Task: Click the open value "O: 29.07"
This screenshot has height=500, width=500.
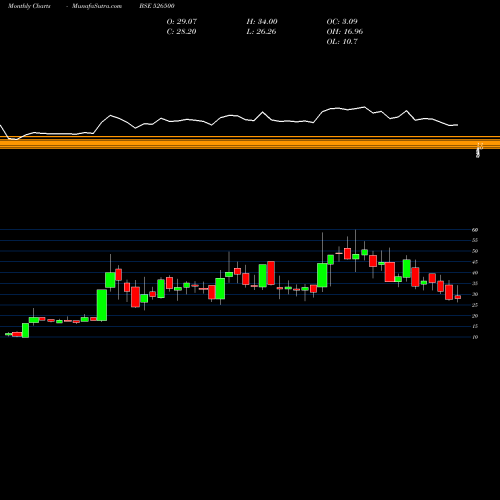Action: 182,22
